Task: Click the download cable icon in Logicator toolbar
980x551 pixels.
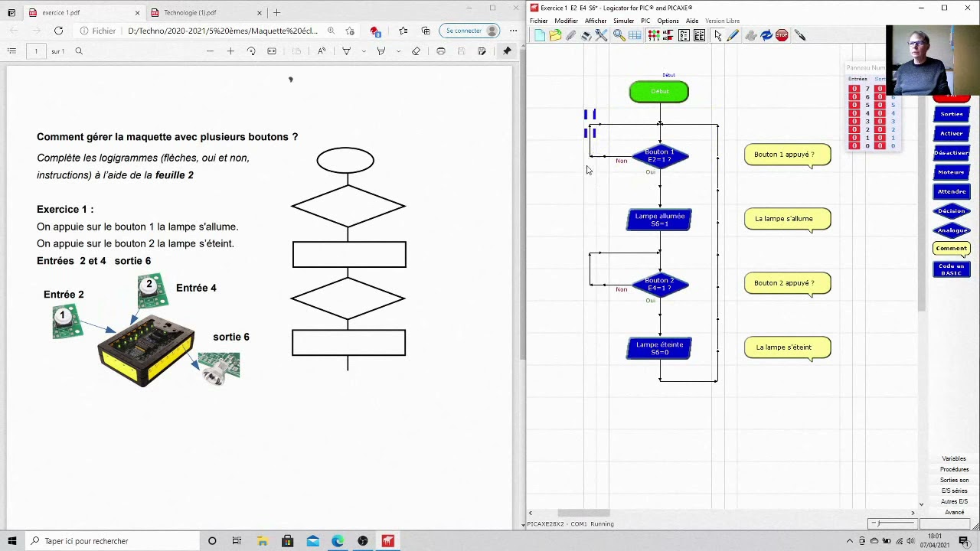Action: [800, 35]
